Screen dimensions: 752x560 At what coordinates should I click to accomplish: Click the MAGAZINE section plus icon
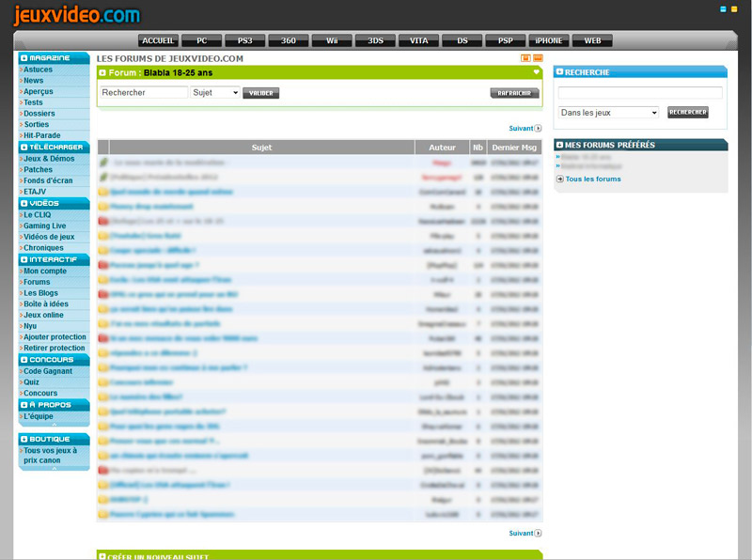point(24,58)
